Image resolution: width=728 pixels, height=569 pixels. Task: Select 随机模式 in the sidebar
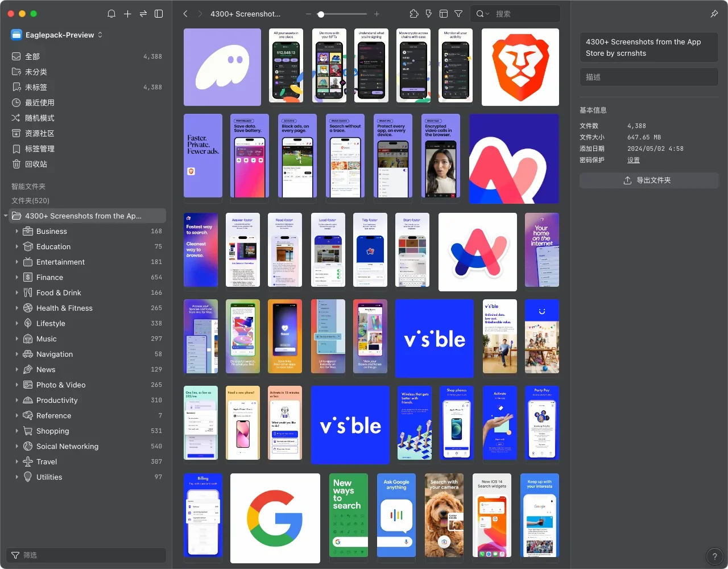(x=40, y=118)
